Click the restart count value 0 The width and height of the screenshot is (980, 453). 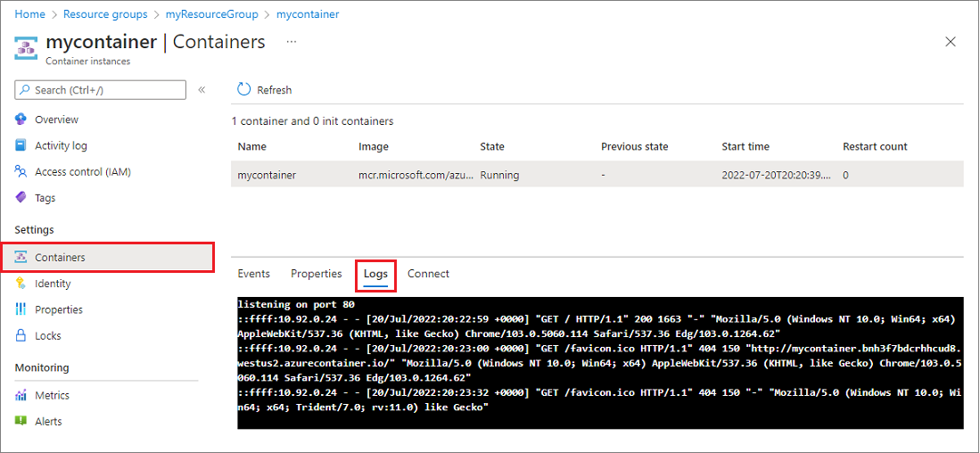tap(845, 176)
